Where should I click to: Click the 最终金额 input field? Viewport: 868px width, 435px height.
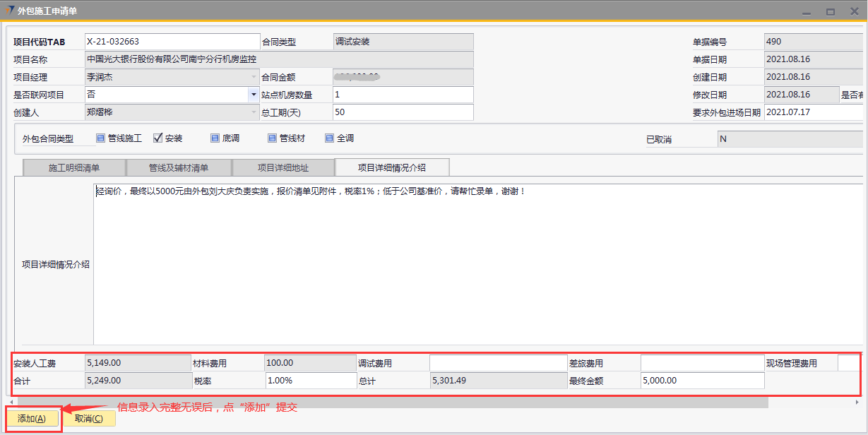pos(701,381)
